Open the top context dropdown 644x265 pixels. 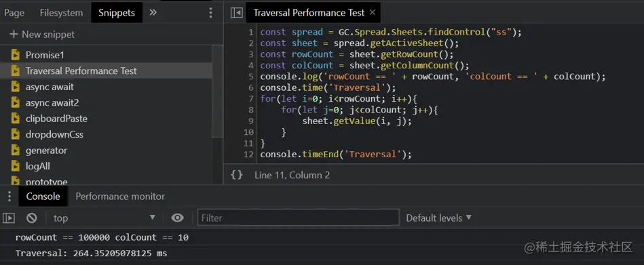[105, 218]
